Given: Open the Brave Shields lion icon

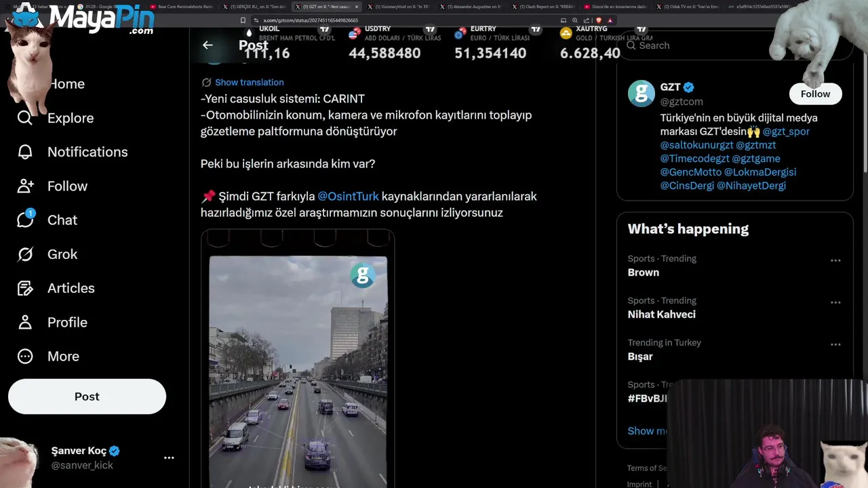Looking at the screenshot, I should 599,20.
